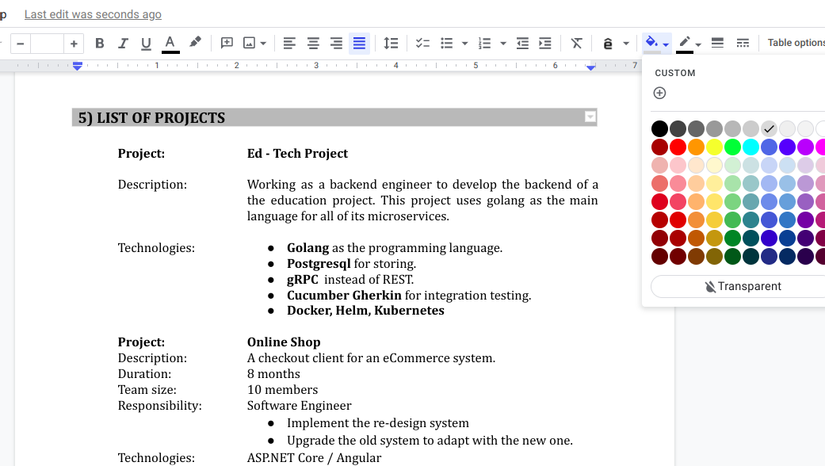Viewport: 825px width, 466px height.
Task: Align text to the left
Action: pos(289,43)
